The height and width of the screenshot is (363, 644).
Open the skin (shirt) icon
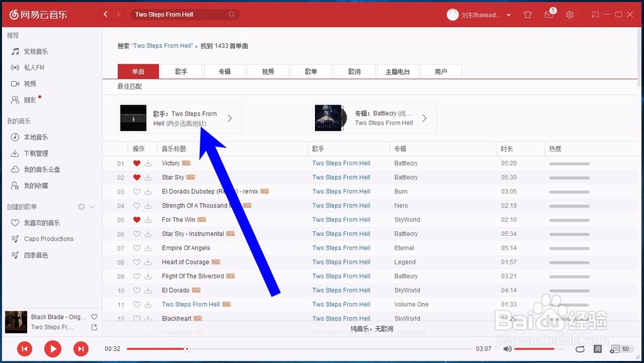[528, 15]
